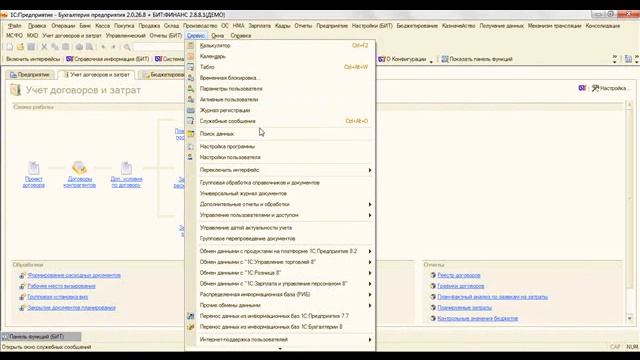Click the Журнал регистрации icon

(x=191, y=110)
